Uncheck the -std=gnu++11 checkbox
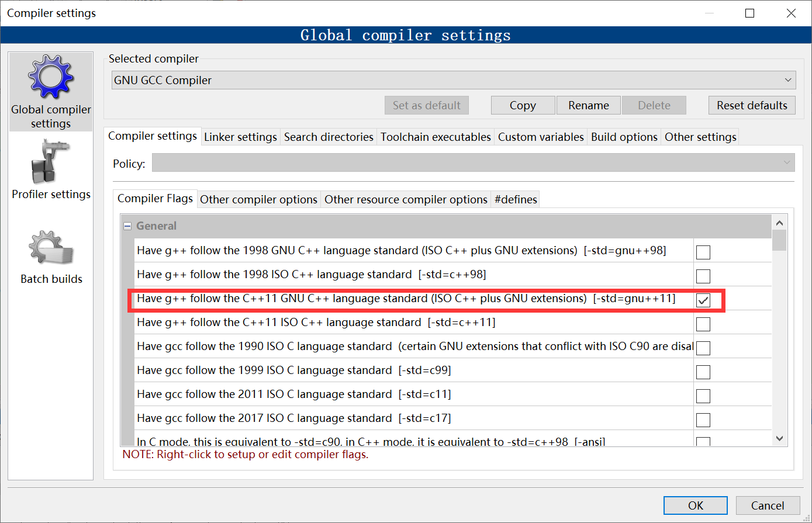This screenshot has height=523, width=812. pyautogui.click(x=703, y=300)
